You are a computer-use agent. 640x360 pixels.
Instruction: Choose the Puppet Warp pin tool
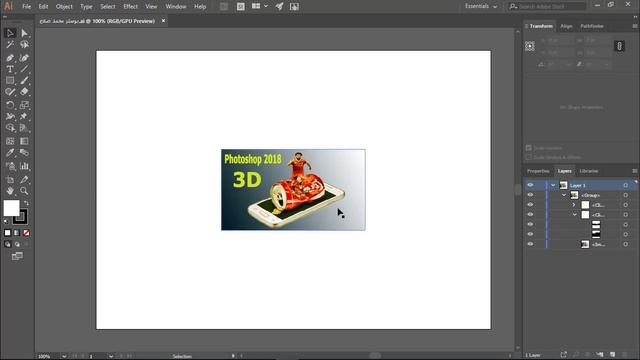24,117
